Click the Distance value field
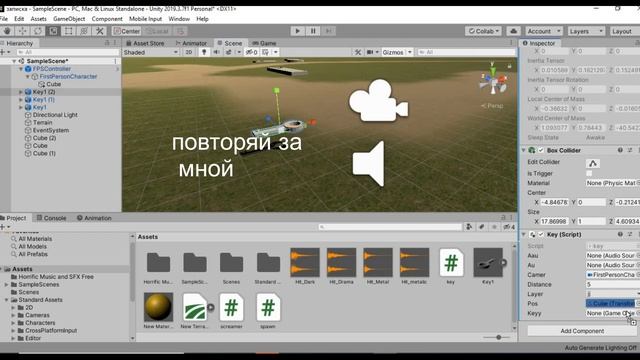This screenshot has height=360, width=640. coord(612,284)
